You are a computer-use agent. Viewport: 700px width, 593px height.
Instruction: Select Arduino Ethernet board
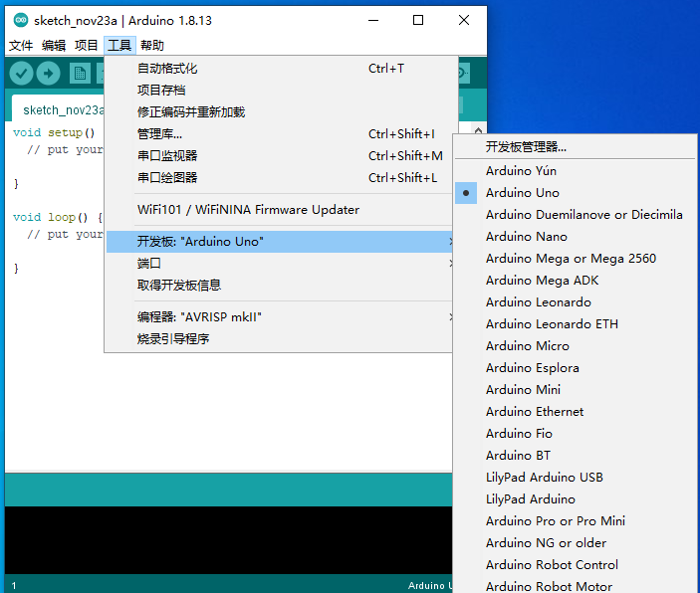575,411
